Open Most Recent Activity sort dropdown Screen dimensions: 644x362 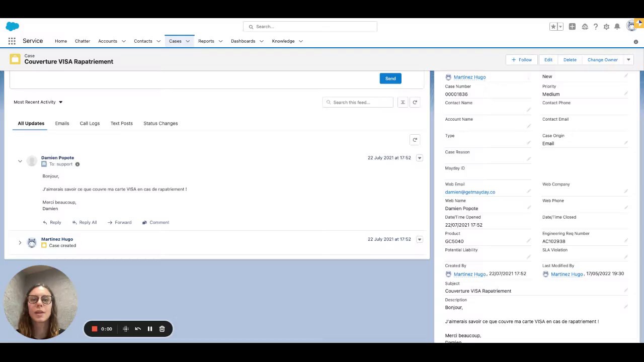[38, 102]
